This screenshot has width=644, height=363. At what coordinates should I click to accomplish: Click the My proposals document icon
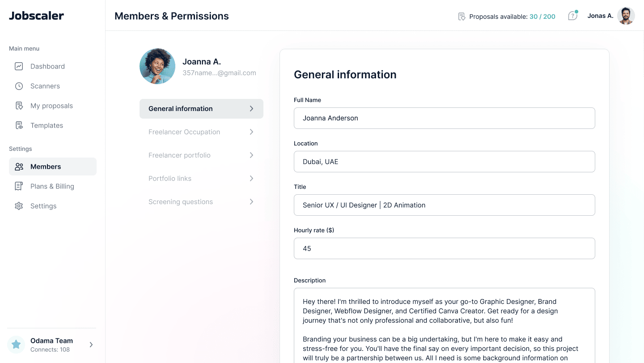coord(19,106)
